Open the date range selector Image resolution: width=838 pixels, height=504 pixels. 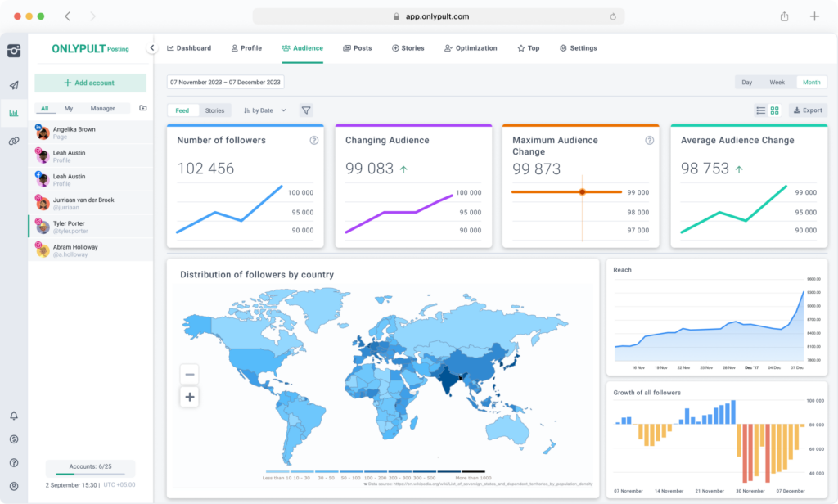225,82
